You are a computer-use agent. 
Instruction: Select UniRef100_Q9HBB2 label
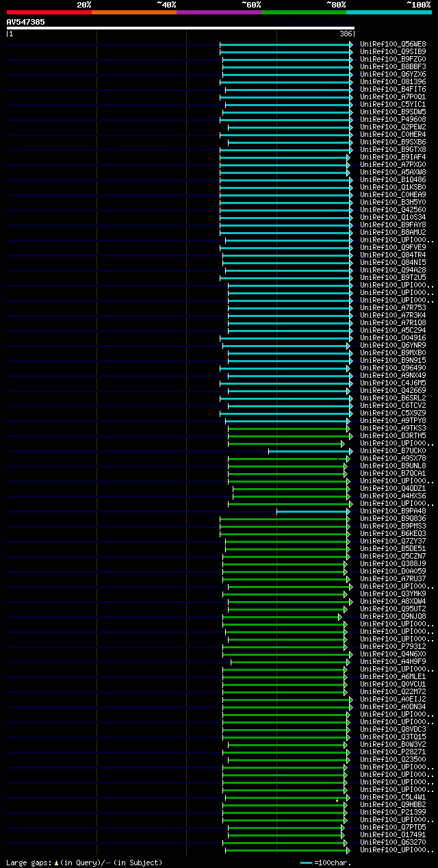(x=394, y=804)
